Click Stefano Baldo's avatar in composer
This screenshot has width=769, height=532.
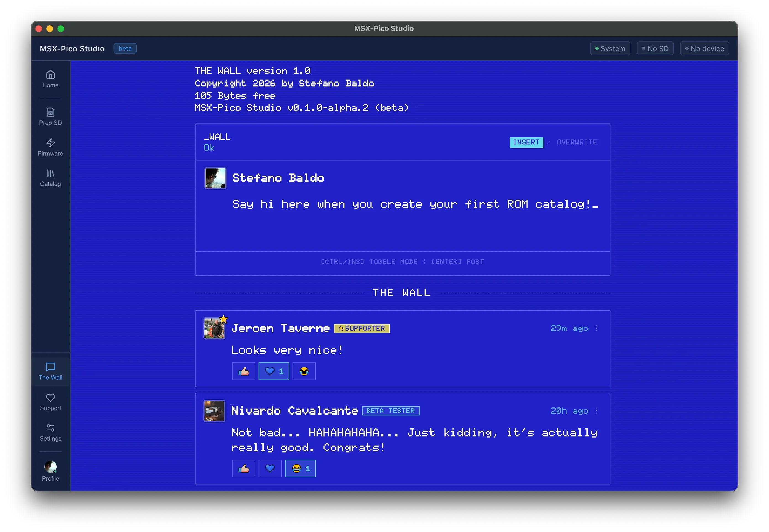[215, 178]
